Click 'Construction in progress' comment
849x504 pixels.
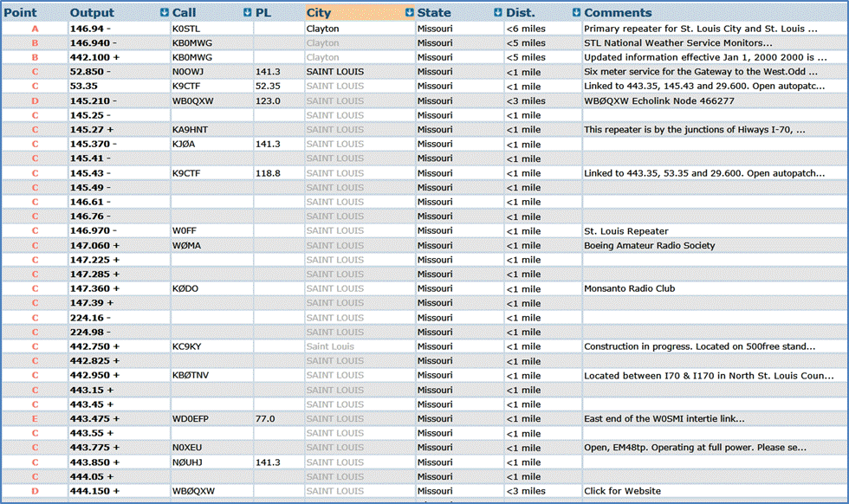click(700, 346)
